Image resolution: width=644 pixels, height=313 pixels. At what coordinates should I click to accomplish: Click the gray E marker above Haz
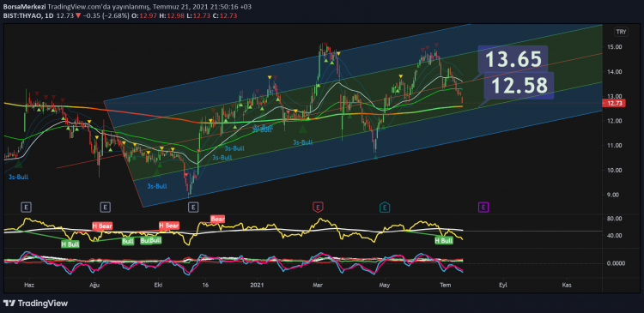click(26, 208)
